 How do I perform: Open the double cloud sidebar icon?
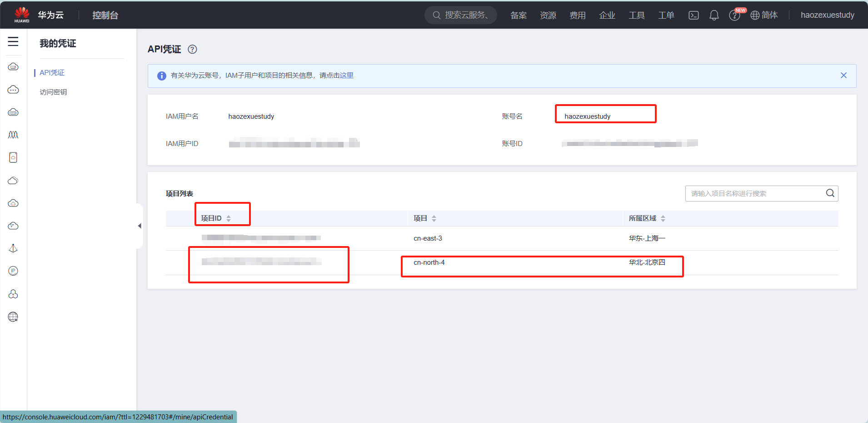pyautogui.click(x=13, y=181)
